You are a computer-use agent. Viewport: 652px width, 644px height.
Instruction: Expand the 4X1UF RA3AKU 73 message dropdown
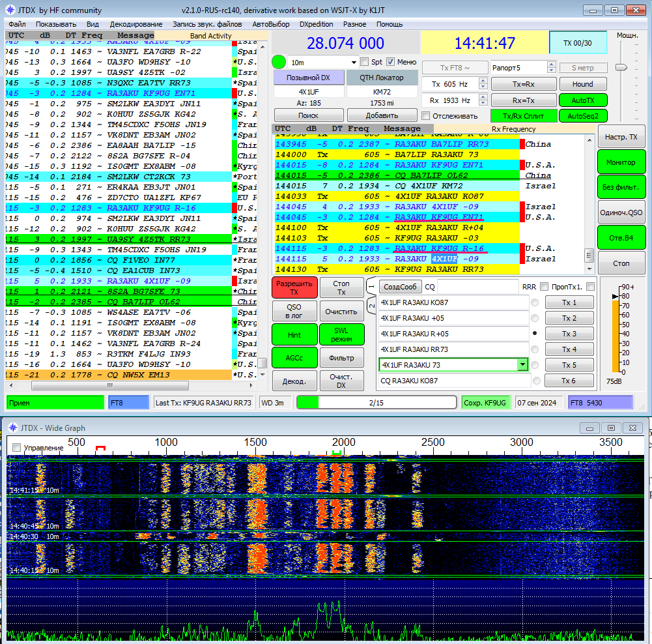522,365
